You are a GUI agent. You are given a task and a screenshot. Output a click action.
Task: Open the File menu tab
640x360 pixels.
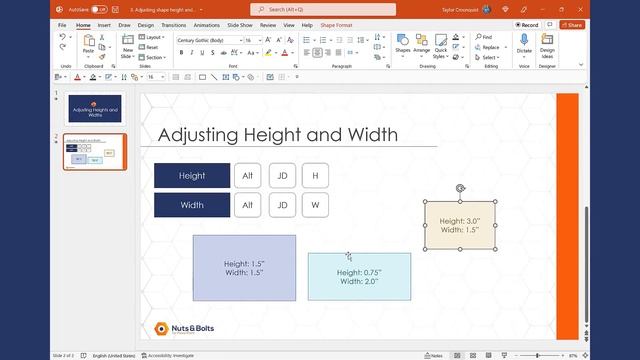pyautogui.click(x=62, y=25)
